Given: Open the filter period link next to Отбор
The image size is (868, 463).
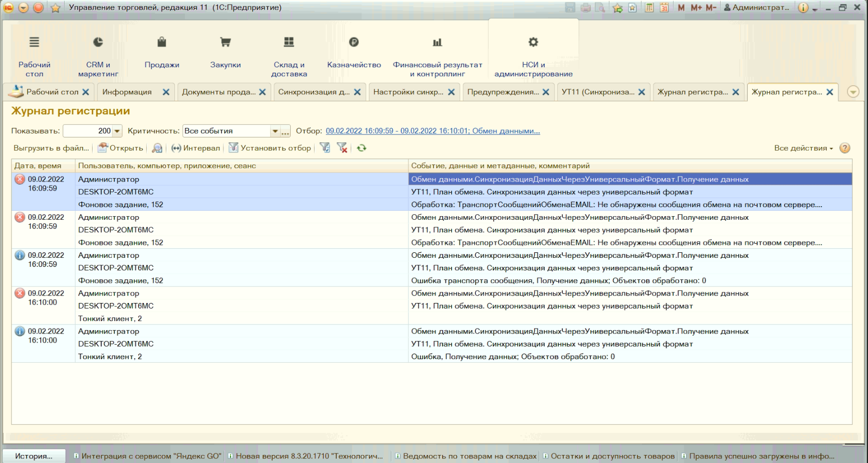Looking at the screenshot, I should tap(432, 131).
